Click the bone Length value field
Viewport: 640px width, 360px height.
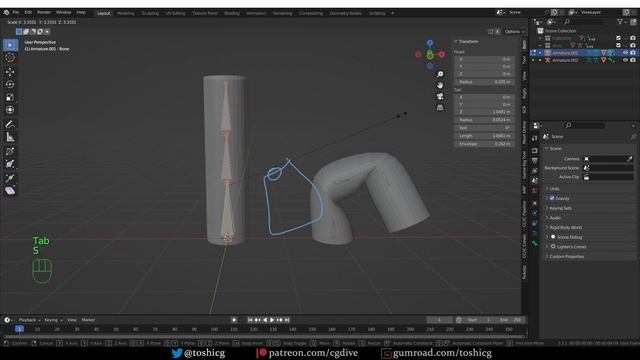(484, 136)
